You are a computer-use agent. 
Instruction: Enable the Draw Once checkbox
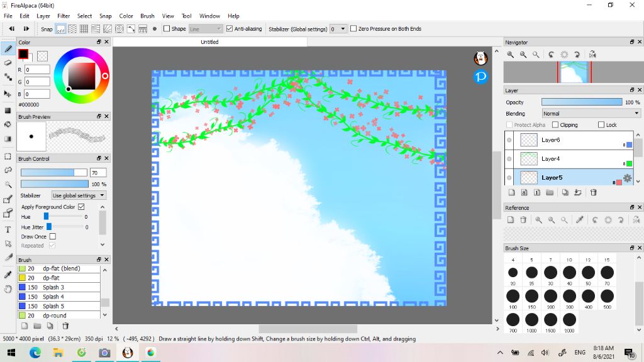tap(53, 236)
